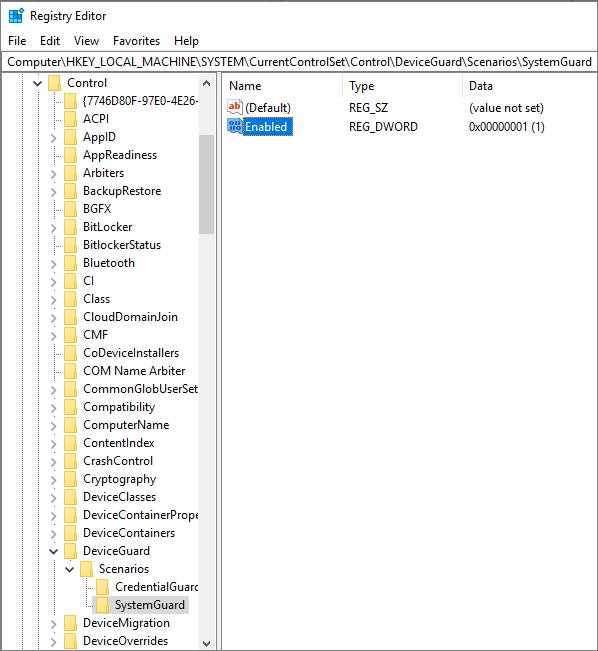
Task: Expand the AppID key
Action: [54, 137]
